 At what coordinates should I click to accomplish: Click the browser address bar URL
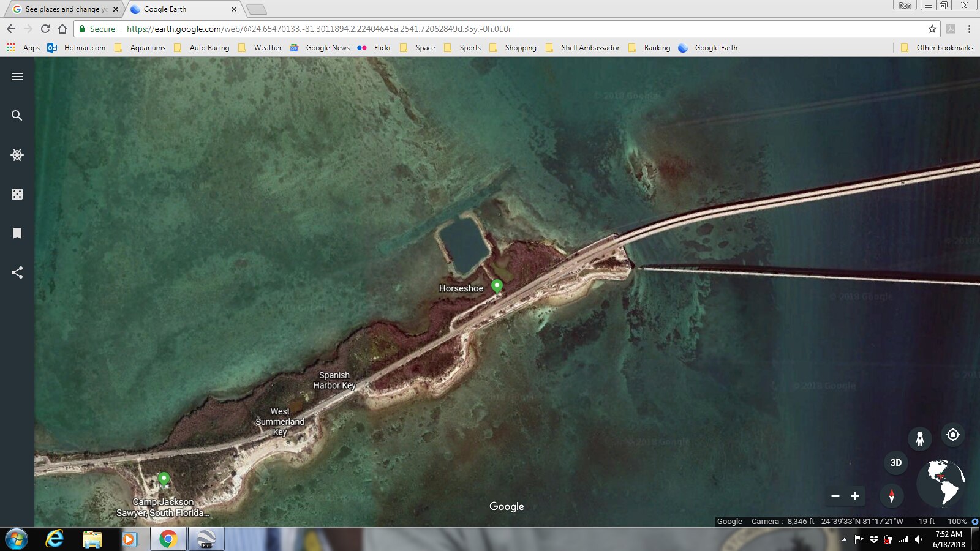tap(318, 29)
